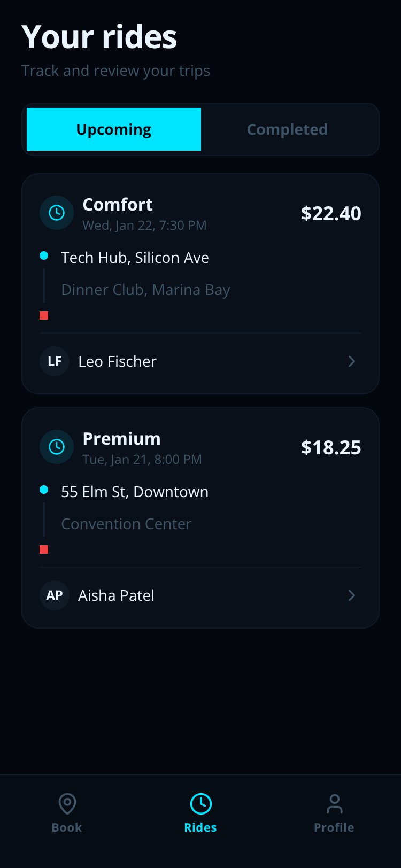Switch to the Completed rides toggle
Viewport: 401px width, 868px height.
pyautogui.click(x=287, y=129)
